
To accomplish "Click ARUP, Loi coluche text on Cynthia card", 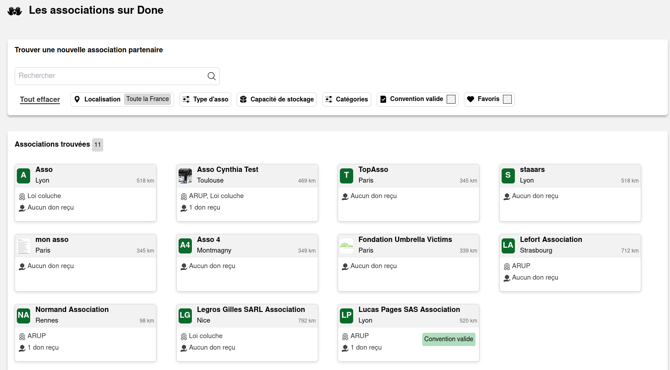I will tap(216, 196).
